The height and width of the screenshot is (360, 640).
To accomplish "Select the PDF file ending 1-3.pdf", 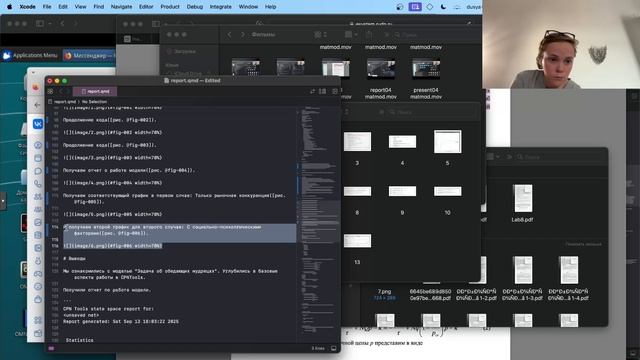I will 522,278.
